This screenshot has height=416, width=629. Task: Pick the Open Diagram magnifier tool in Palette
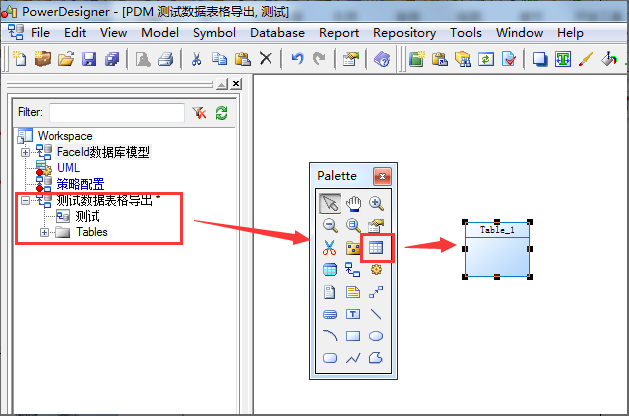pyautogui.click(x=353, y=225)
